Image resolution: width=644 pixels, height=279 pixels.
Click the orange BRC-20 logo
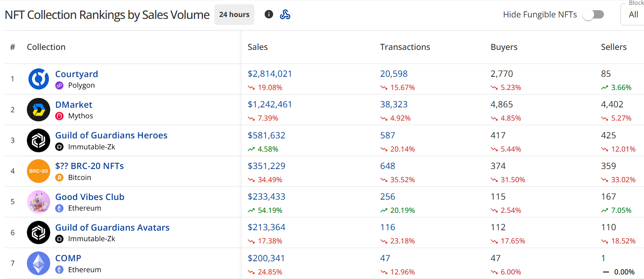[39, 171]
